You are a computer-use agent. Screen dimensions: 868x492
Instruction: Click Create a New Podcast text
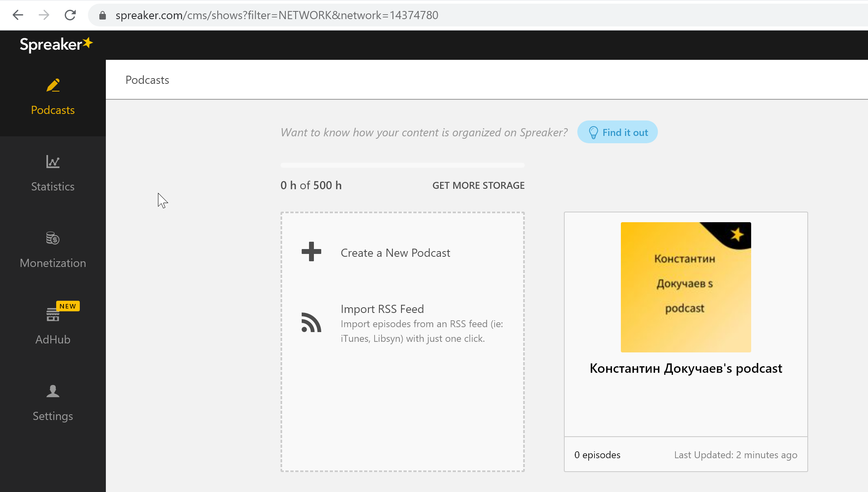tap(395, 253)
